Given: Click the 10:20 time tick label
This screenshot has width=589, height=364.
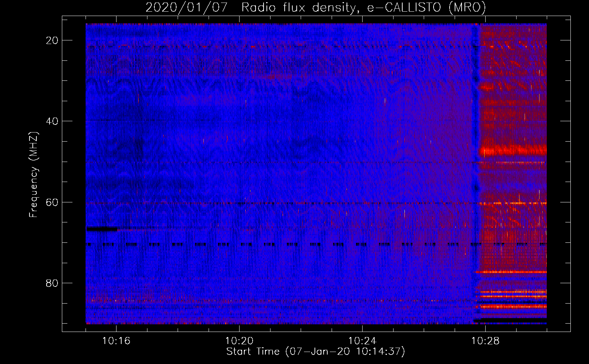Looking at the screenshot, I should pyautogui.click(x=239, y=341).
